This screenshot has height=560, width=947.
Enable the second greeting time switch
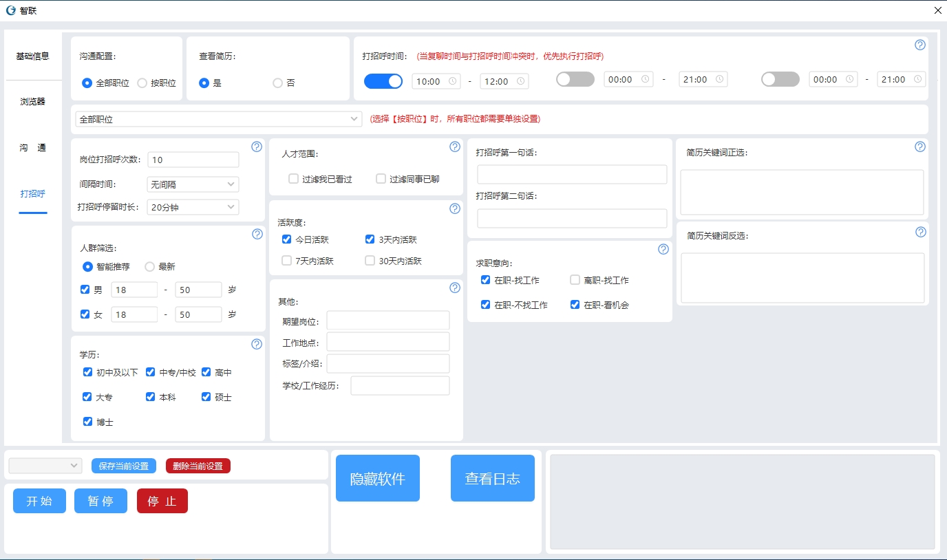[575, 79]
